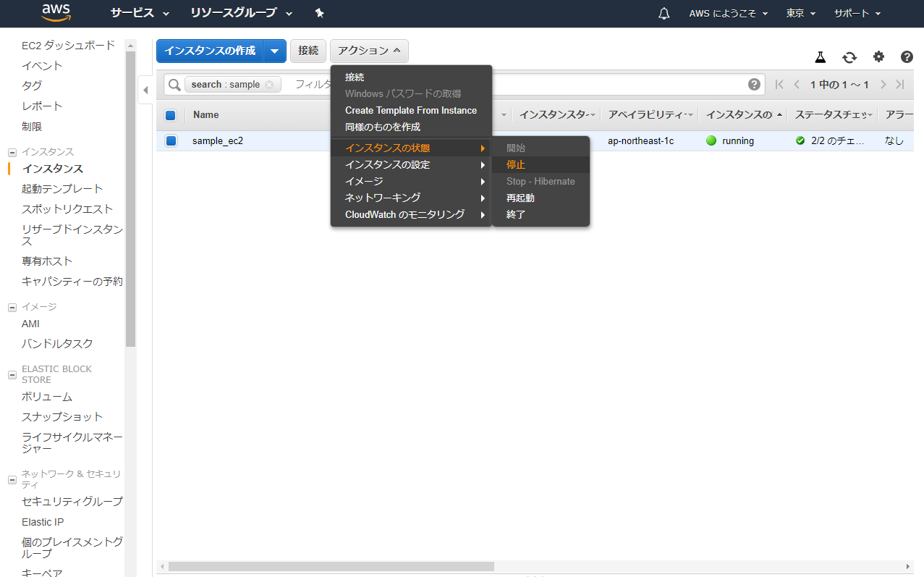Open table settings gear icon
924x577 pixels.
pyautogui.click(x=878, y=56)
